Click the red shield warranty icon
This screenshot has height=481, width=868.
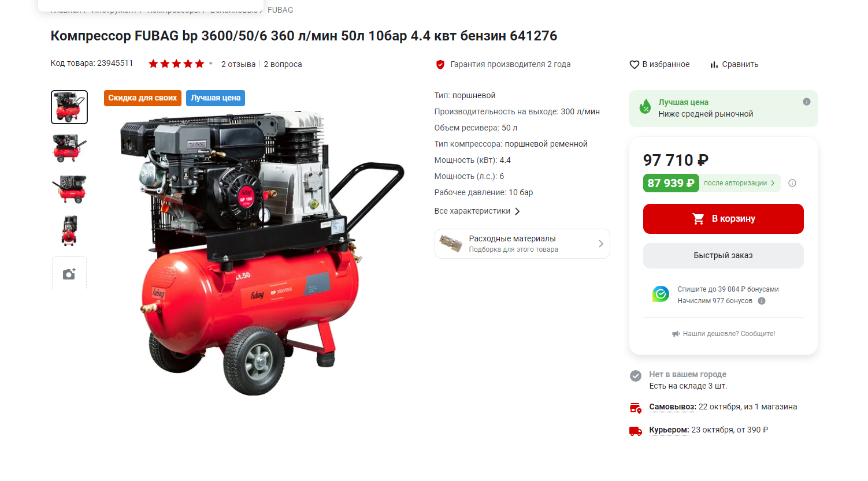(x=440, y=65)
